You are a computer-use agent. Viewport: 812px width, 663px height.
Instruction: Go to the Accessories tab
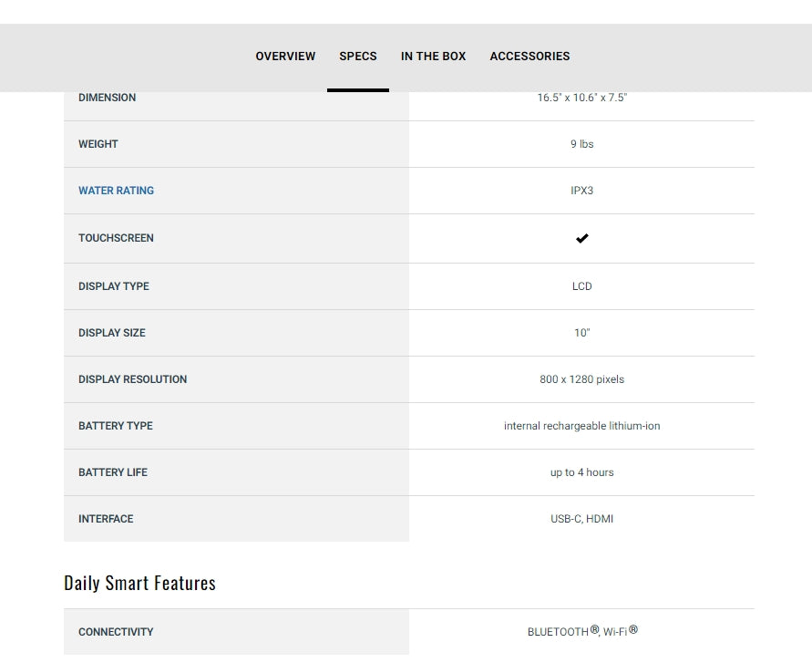(x=529, y=57)
